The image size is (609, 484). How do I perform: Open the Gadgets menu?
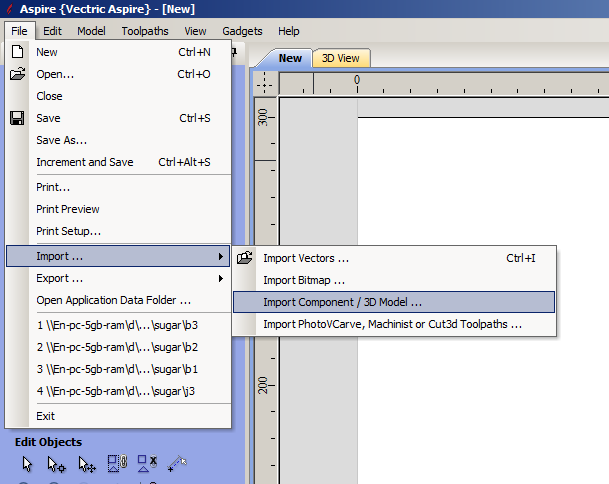point(242,31)
